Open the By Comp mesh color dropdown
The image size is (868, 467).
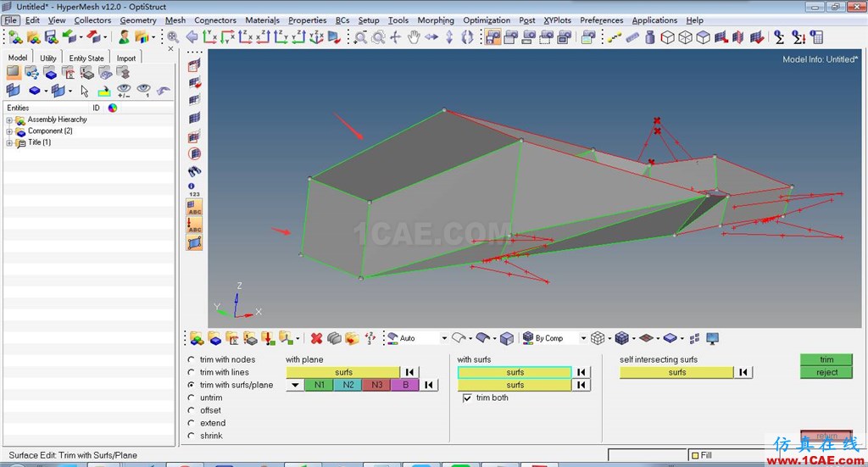(583, 338)
